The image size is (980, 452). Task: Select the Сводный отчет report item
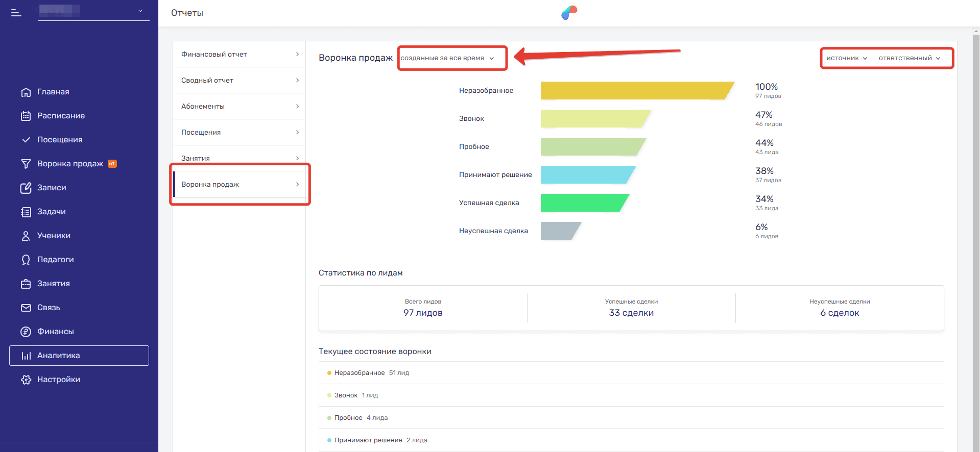click(239, 81)
